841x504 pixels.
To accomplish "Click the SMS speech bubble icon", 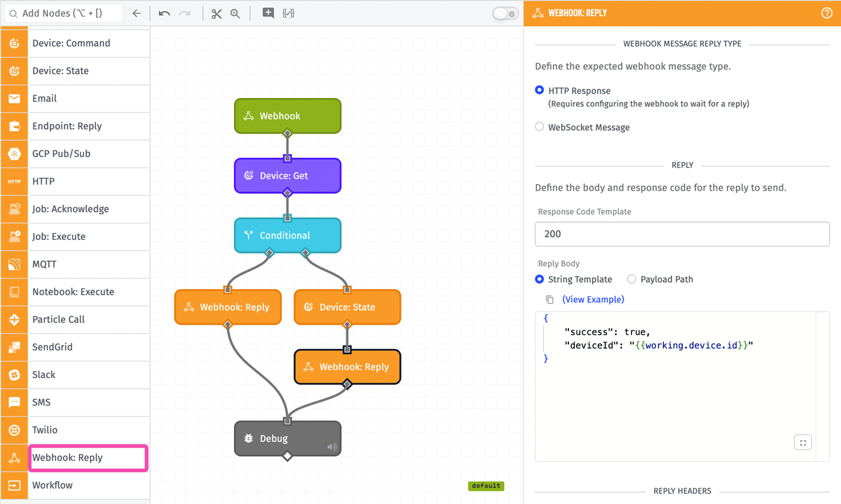I will pyautogui.click(x=14, y=402).
